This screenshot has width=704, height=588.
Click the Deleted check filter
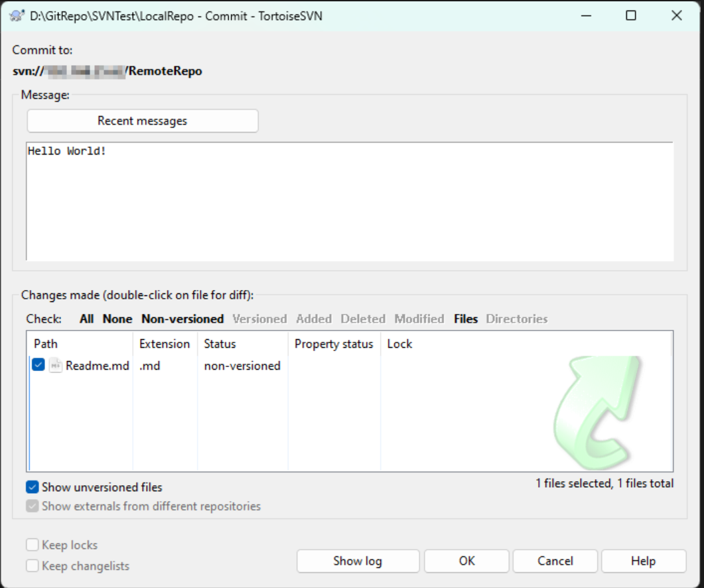coord(363,319)
